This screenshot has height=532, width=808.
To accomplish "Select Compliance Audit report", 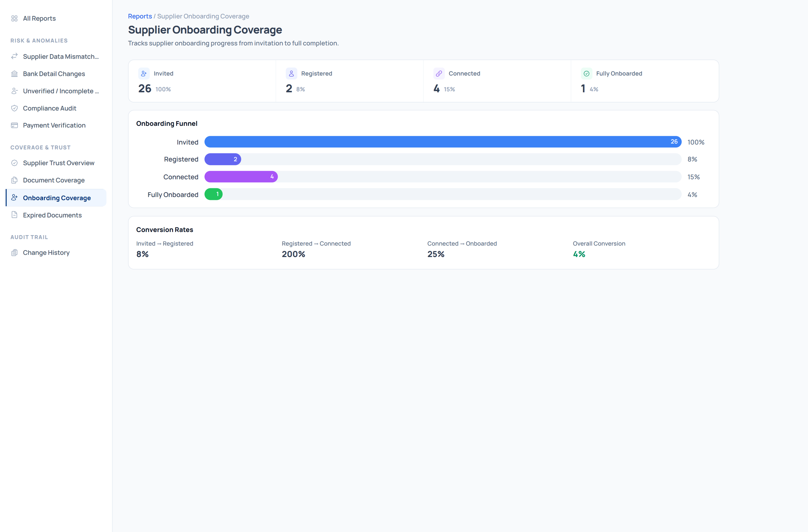I will click(x=56, y=108).
